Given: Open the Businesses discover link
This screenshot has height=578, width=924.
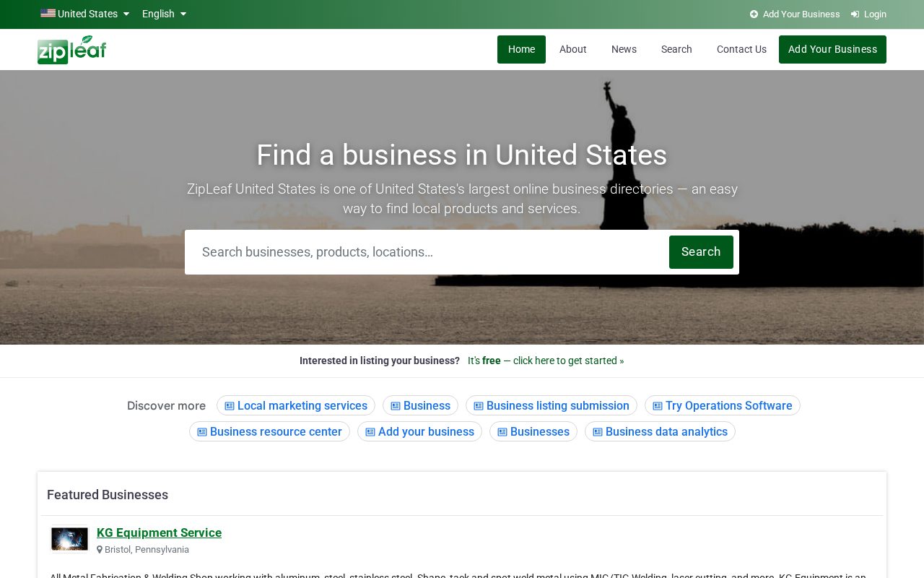Looking at the screenshot, I should (533, 431).
